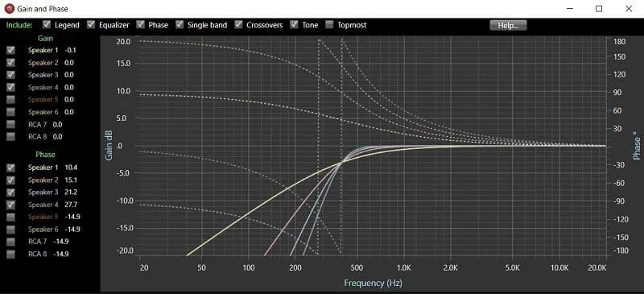
Task: Toggle Gain Speaker 4 checkbox
Action: click(10, 87)
